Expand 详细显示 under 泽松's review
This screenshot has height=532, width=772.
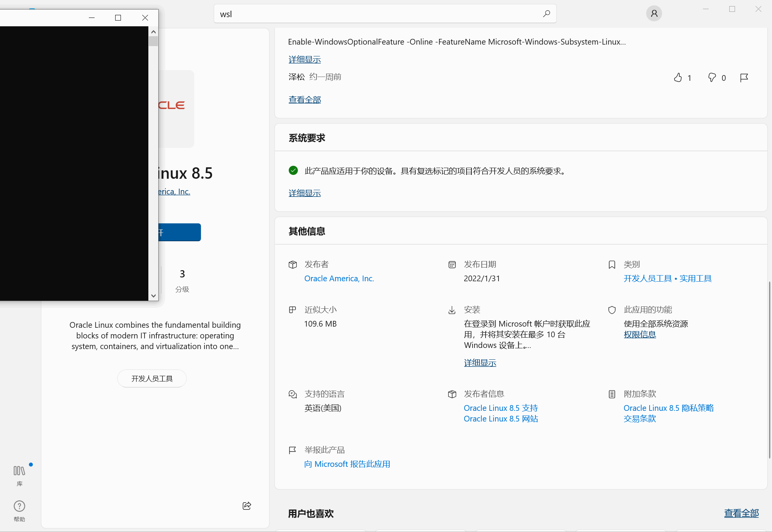point(304,59)
